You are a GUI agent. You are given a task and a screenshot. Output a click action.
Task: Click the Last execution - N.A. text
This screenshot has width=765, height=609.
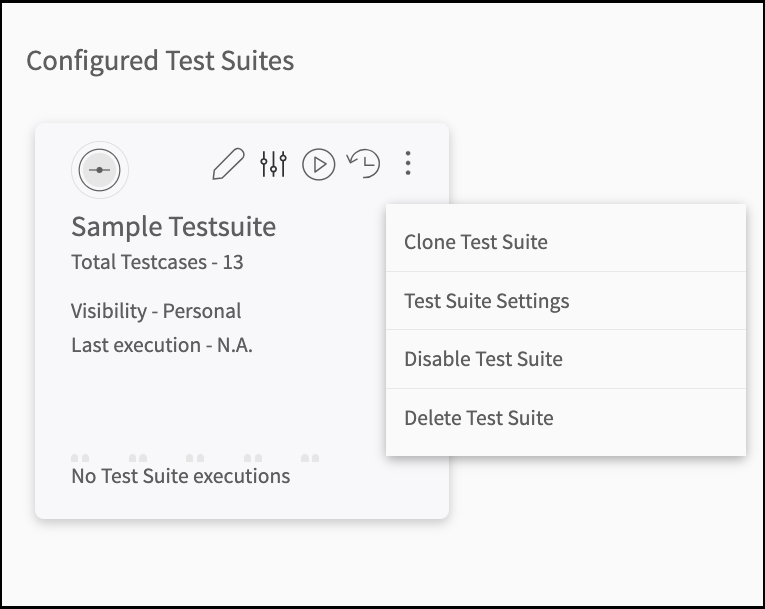[x=162, y=345]
